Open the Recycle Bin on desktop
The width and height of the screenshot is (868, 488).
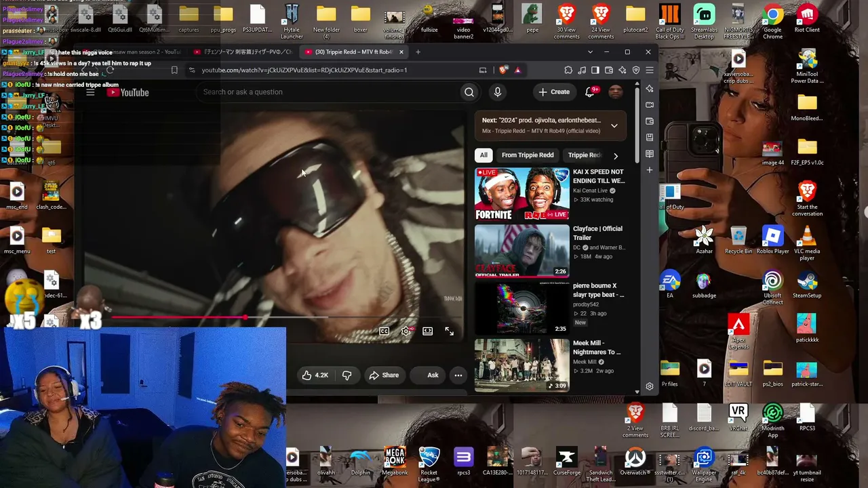(738, 241)
